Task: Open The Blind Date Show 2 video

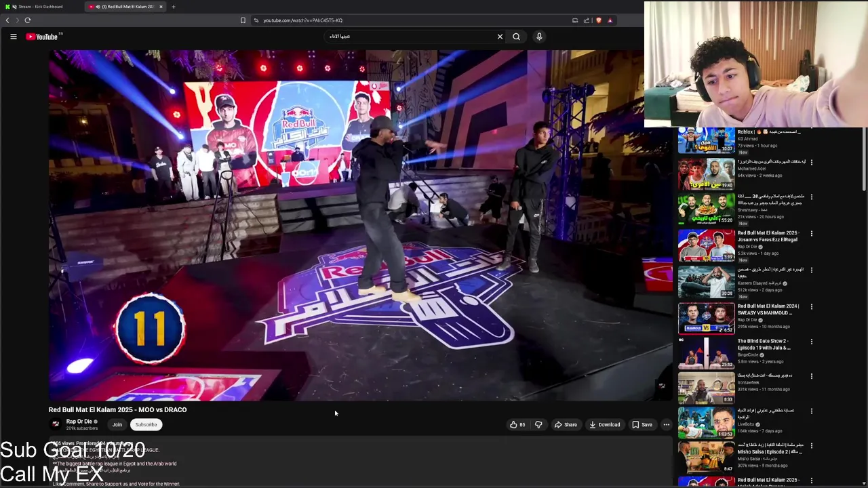Action: (706, 353)
